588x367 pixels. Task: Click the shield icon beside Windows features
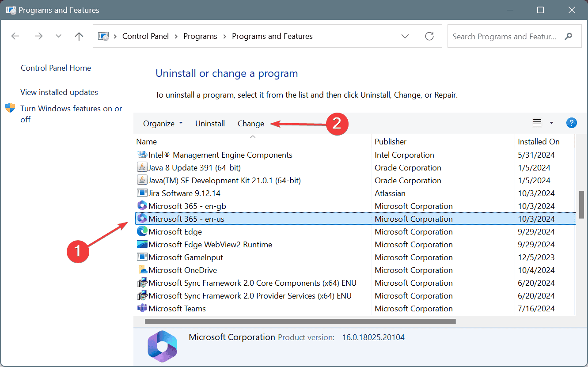tap(10, 108)
